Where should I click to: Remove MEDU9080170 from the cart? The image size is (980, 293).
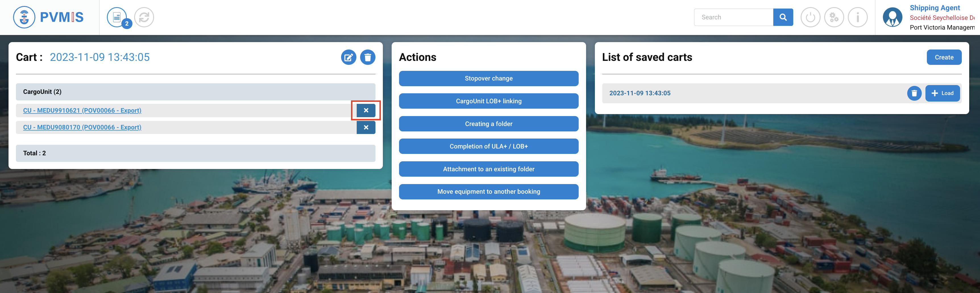[366, 127]
